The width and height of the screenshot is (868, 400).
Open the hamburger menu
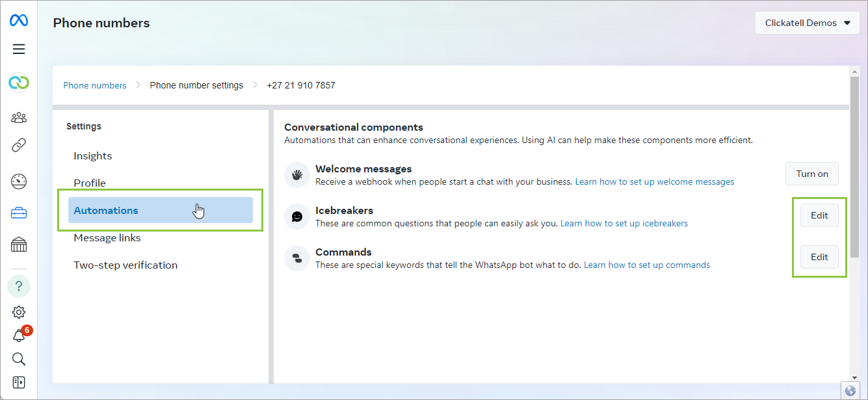pos(19,49)
